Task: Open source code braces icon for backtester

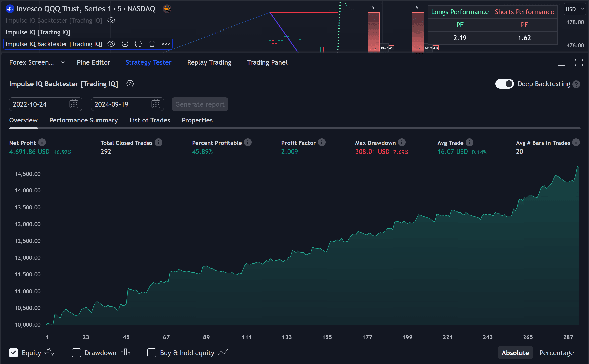Action: click(x=138, y=44)
